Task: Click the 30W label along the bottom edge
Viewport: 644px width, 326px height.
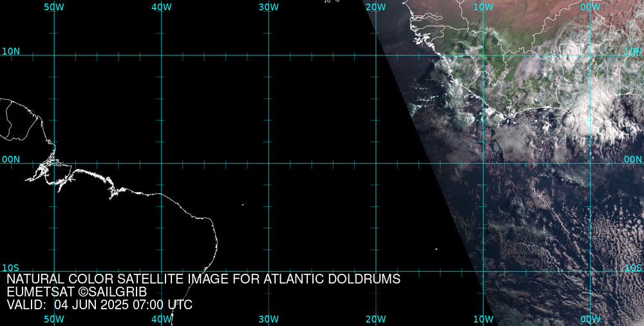Action: pyautogui.click(x=269, y=319)
